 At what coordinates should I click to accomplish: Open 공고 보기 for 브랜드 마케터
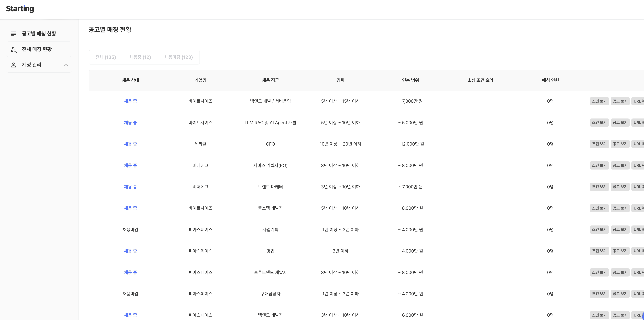click(x=620, y=187)
